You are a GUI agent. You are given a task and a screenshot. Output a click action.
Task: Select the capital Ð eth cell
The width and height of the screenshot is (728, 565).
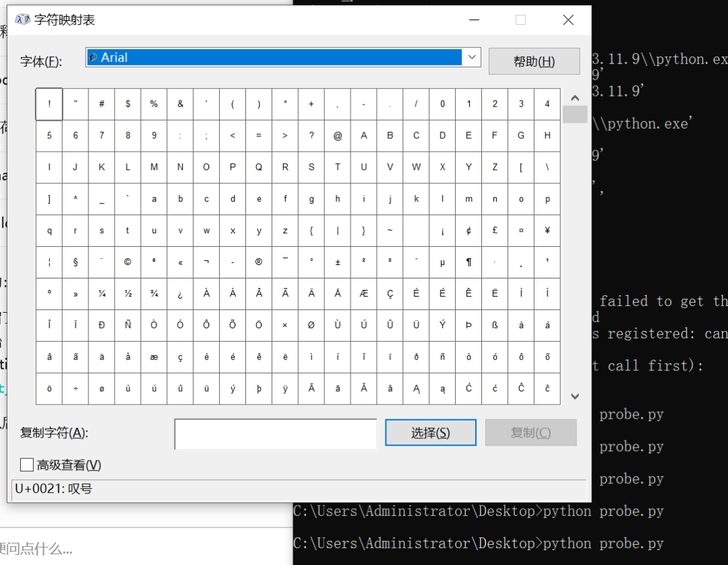point(102,325)
